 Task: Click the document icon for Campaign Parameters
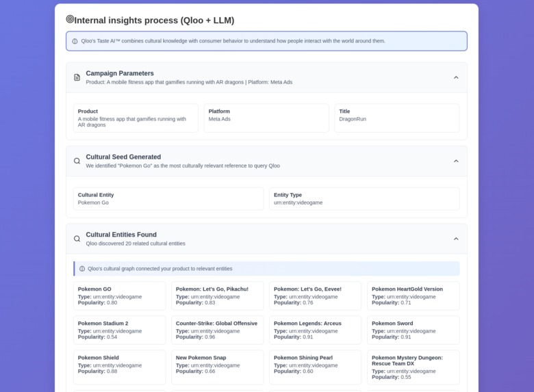[x=77, y=77]
